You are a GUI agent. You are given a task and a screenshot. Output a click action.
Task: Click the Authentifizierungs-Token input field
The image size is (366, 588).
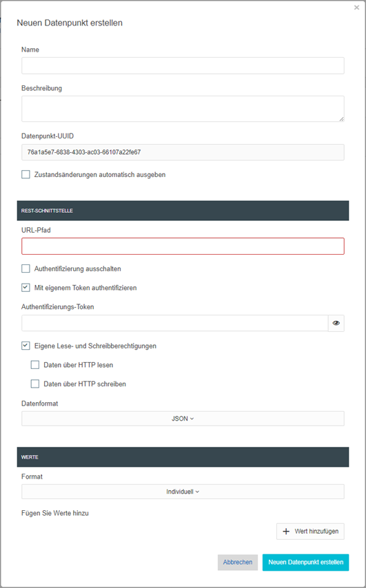[175, 323]
